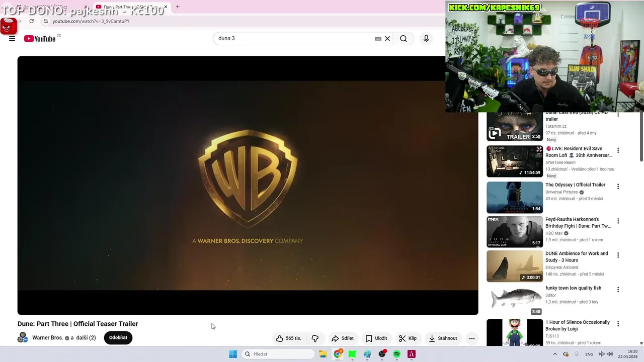Go to AfterTone Realm channel

pyautogui.click(x=560, y=162)
